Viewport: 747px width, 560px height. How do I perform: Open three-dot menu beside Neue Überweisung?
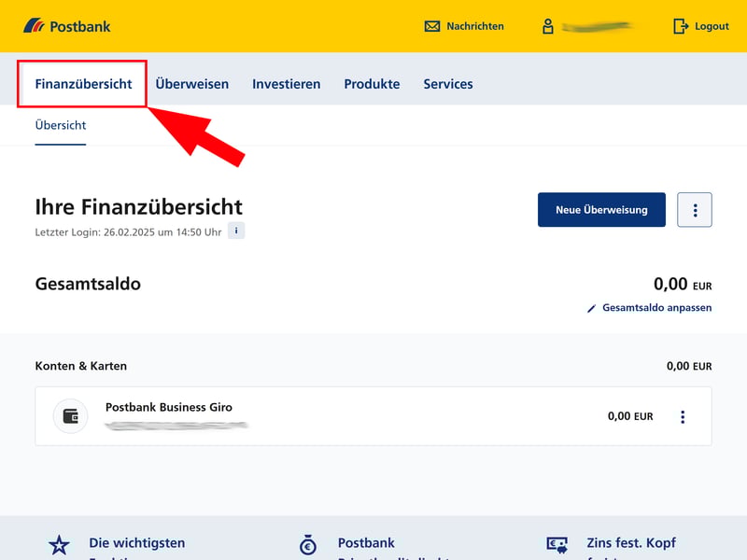[x=695, y=210]
